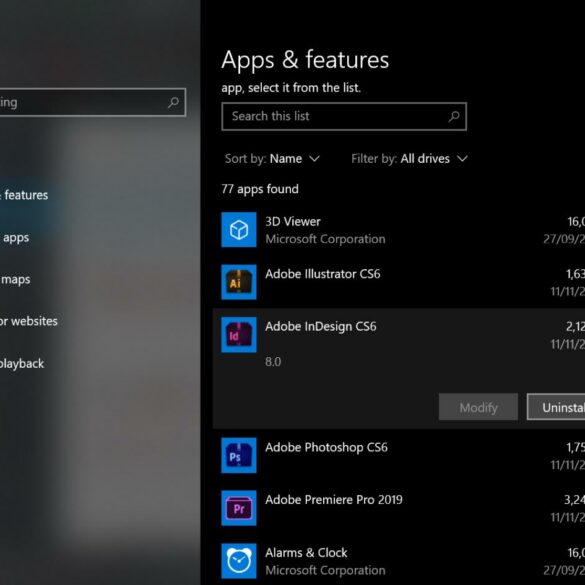
Task: Click the Uninstall button for InDesign
Action: coord(556,407)
